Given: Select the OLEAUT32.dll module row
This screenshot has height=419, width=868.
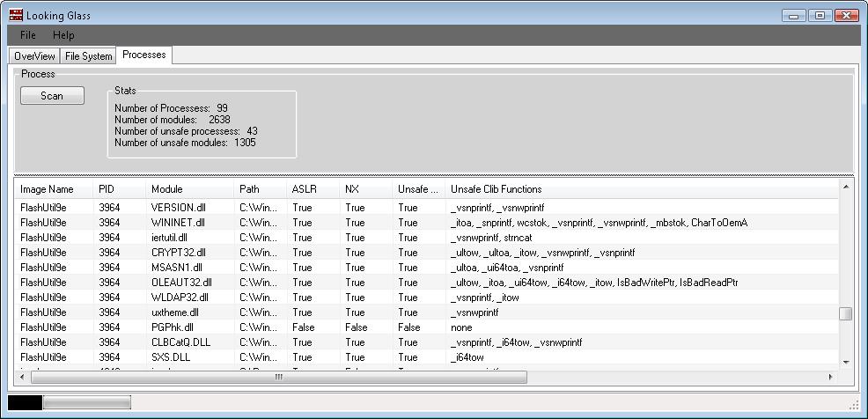Looking at the screenshot, I should [x=426, y=283].
